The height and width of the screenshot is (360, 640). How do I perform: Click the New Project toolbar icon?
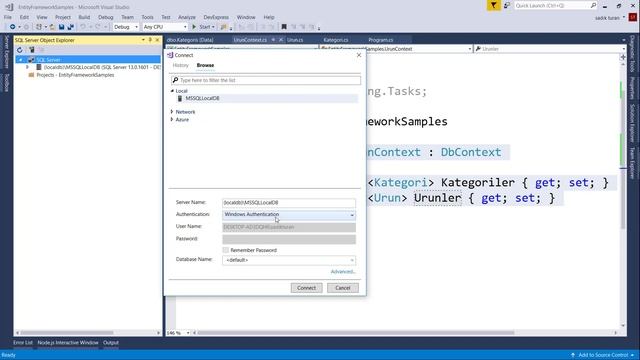click(x=39, y=27)
